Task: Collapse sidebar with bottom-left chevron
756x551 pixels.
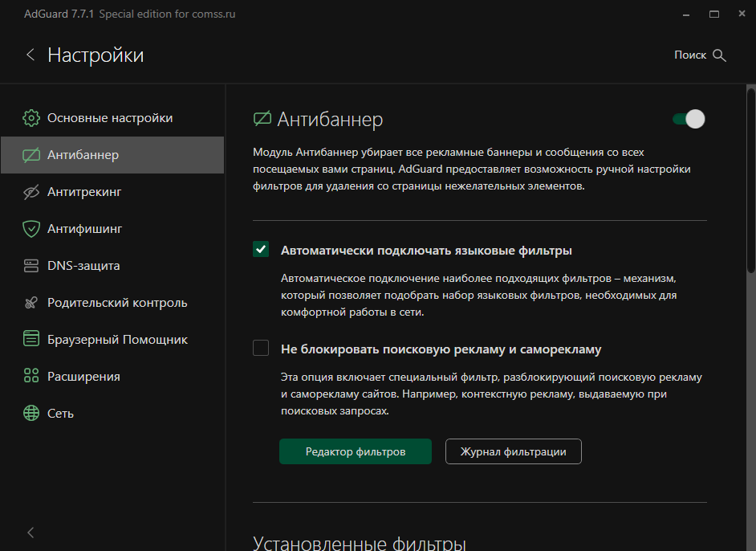Action: pos(30,533)
